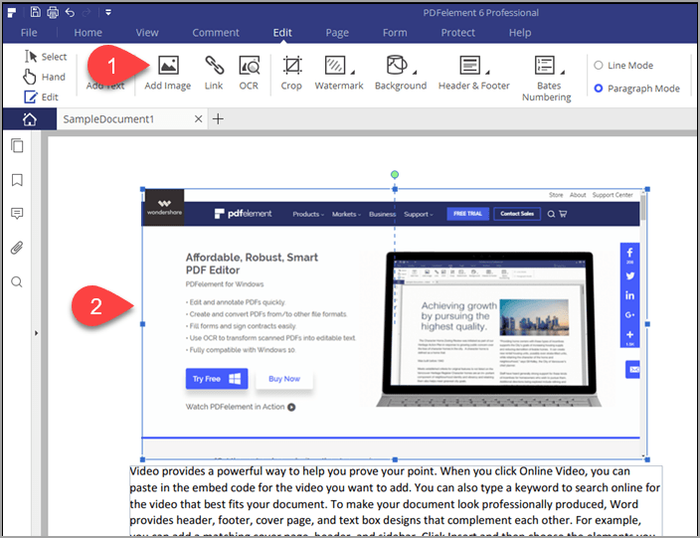Open the comments sidebar panel
This screenshot has height=538, width=700.
pyautogui.click(x=17, y=213)
